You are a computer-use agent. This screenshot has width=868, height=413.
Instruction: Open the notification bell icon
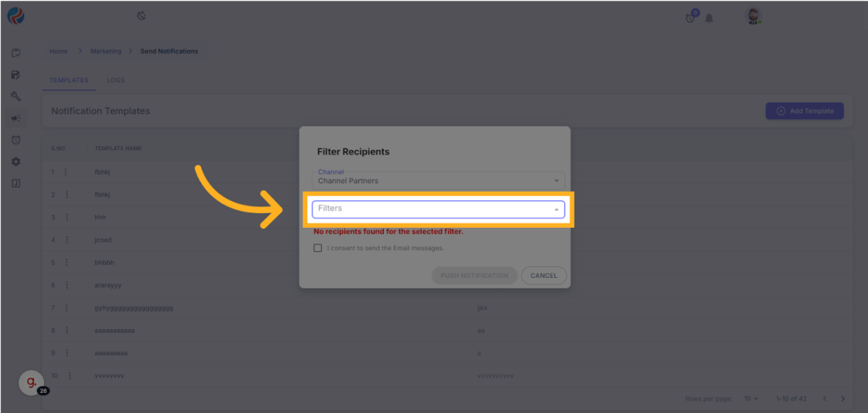point(709,18)
